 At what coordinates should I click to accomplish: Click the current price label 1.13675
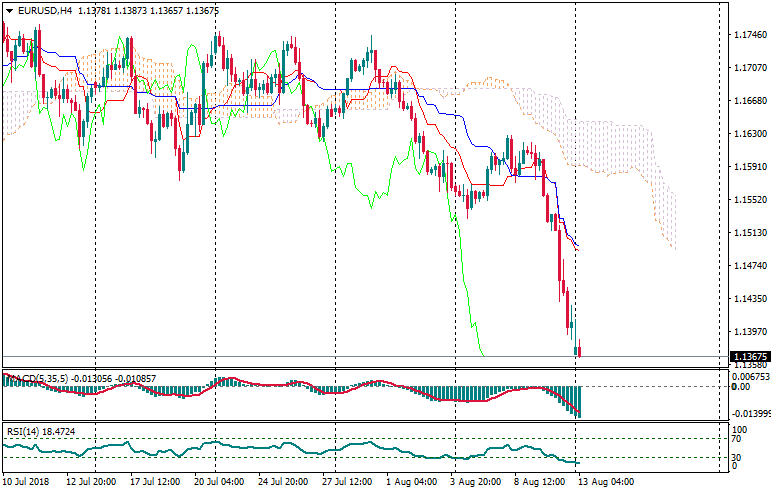tap(749, 356)
